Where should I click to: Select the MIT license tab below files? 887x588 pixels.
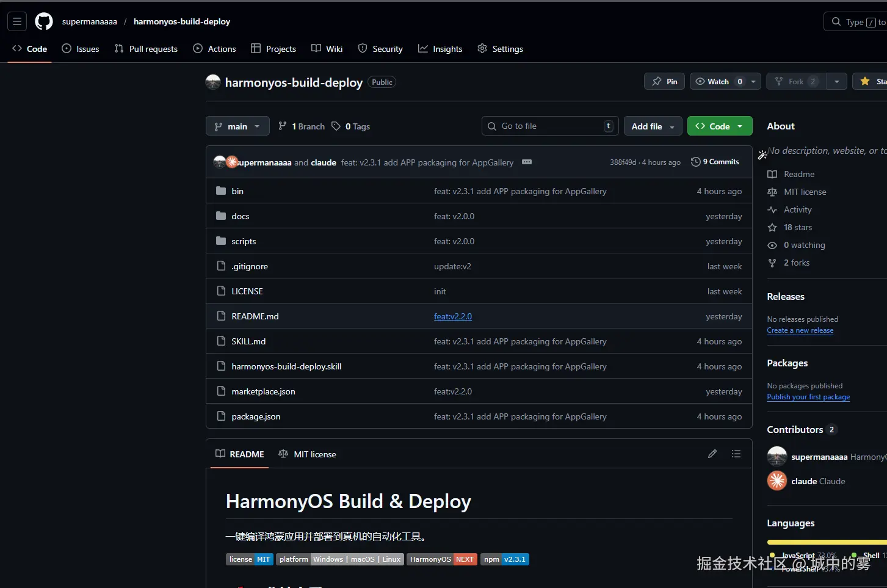click(308, 454)
